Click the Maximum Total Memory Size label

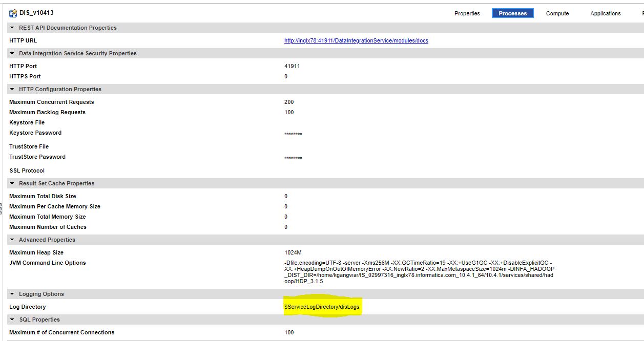point(48,217)
